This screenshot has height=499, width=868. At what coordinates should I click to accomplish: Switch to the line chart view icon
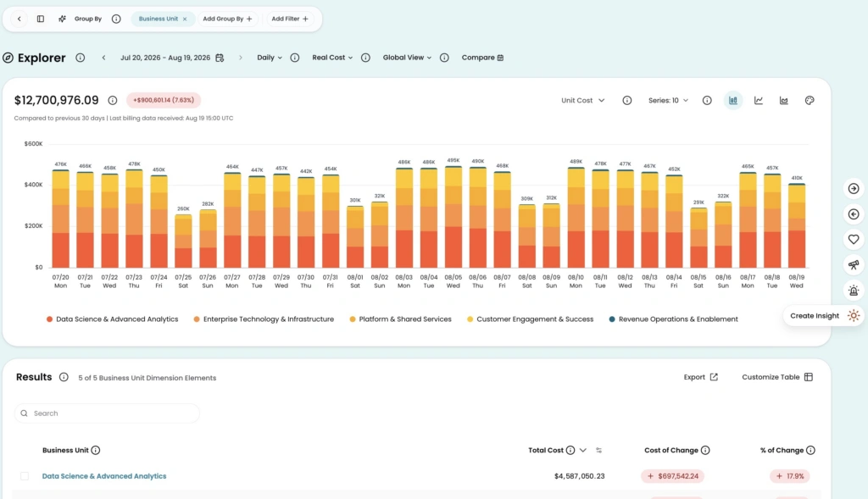[759, 101]
